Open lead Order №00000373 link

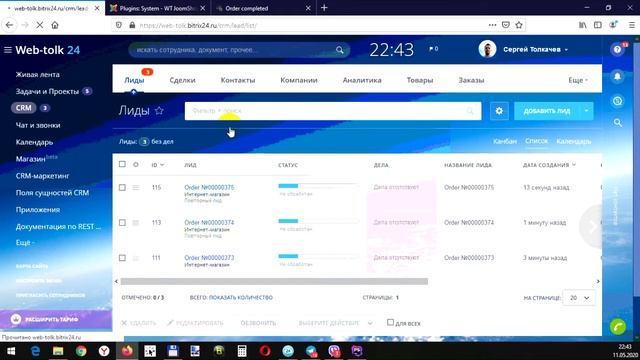209,258
